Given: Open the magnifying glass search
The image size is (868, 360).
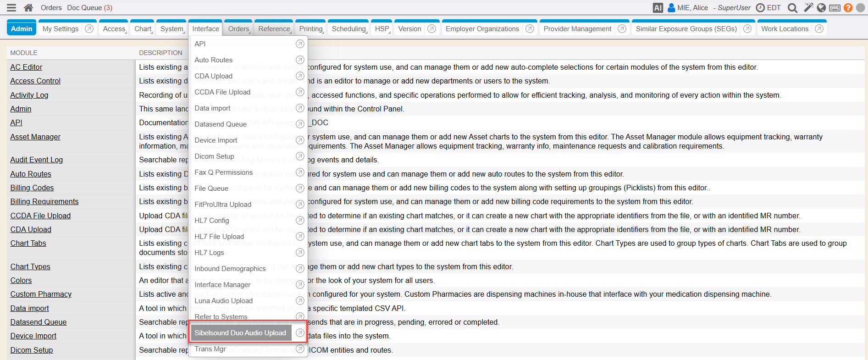Looking at the screenshot, I should click(792, 8).
